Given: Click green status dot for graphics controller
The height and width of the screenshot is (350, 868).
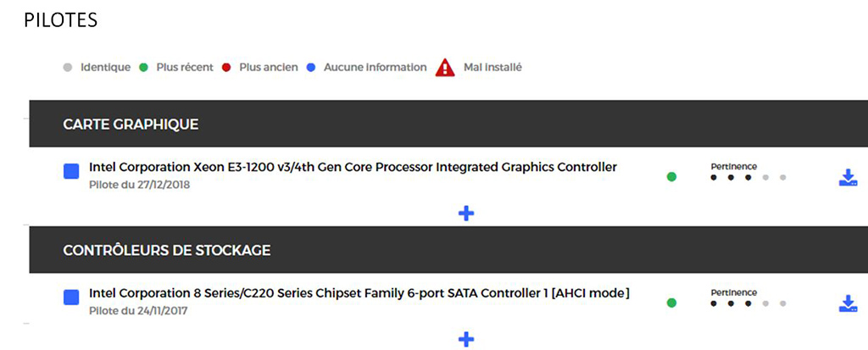Looking at the screenshot, I should tap(671, 177).
